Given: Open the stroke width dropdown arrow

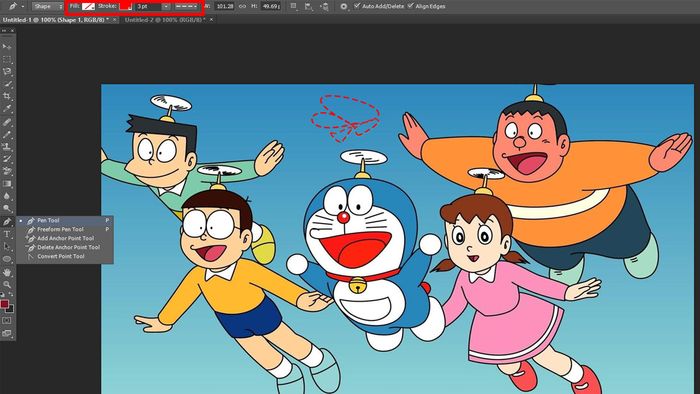Looking at the screenshot, I should (x=166, y=7).
